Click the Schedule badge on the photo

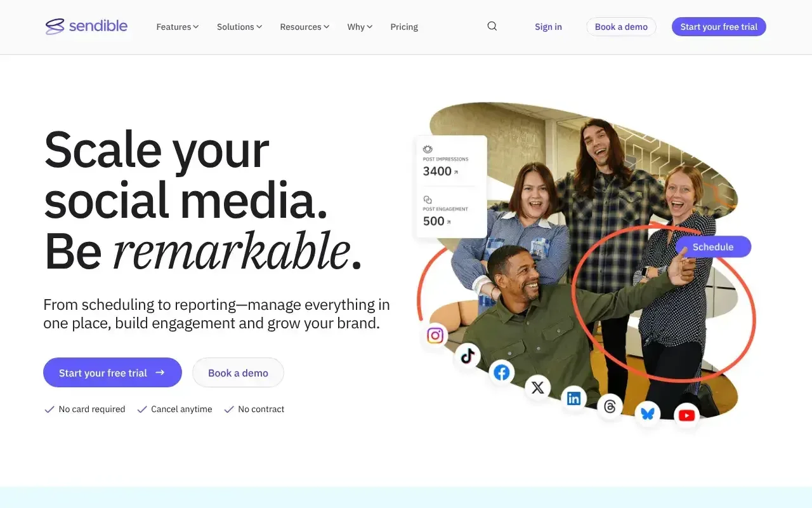(x=713, y=247)
